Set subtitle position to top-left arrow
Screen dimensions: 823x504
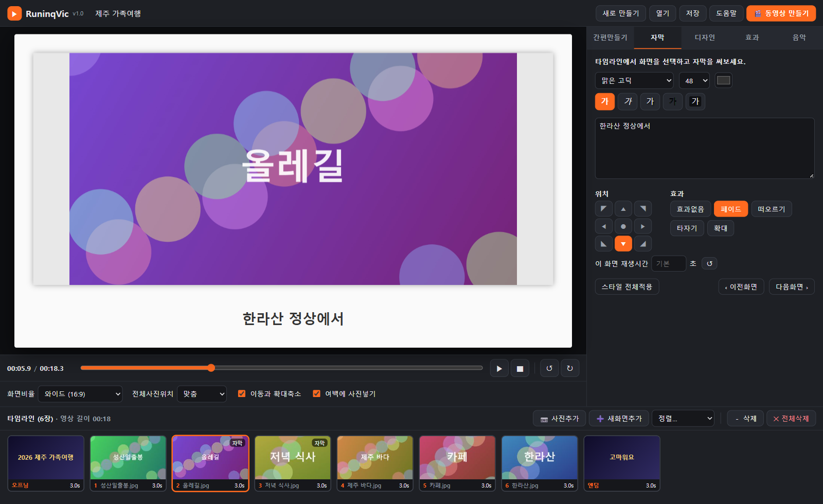pos(604,209)
